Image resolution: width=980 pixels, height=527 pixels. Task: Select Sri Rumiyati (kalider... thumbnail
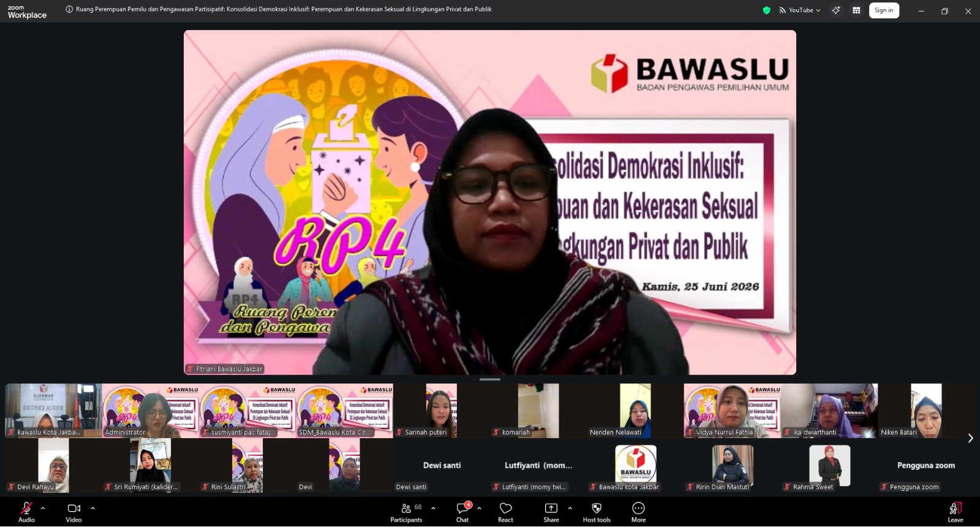click(x=151, y=466)
